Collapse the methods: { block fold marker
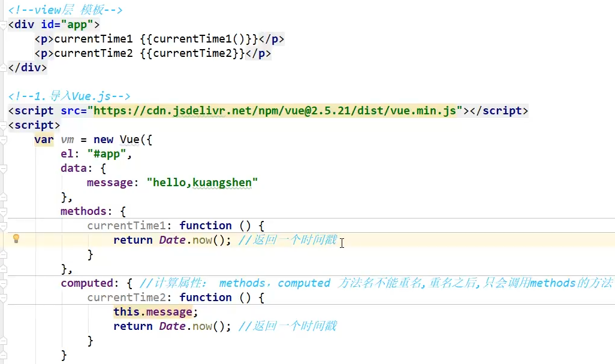The image size is (615, 364). 4,211
